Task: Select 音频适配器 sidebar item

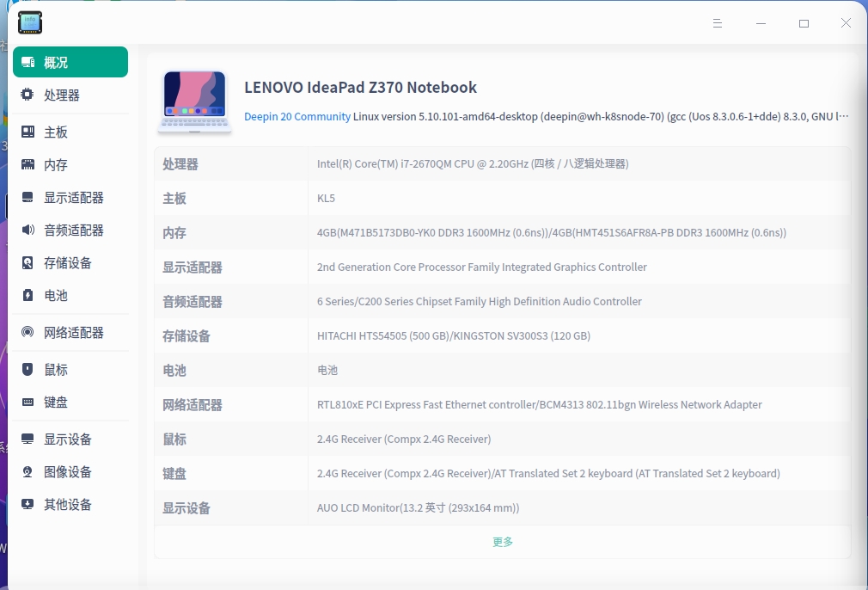Action: pos(70,230)
